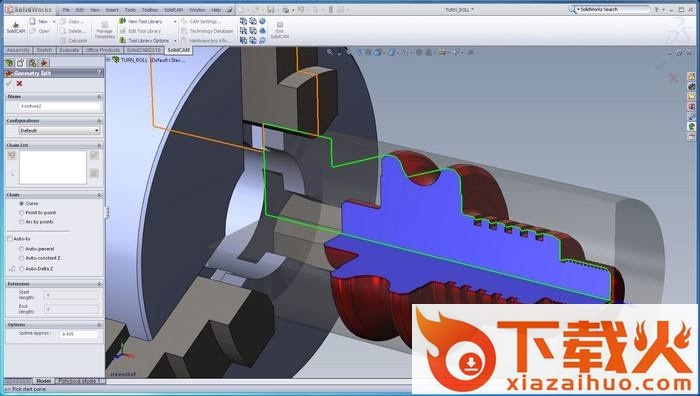Screen dimensions: 700x396
Task: Click the reject chain icon beside Chain List
Action: pos(94,173)
